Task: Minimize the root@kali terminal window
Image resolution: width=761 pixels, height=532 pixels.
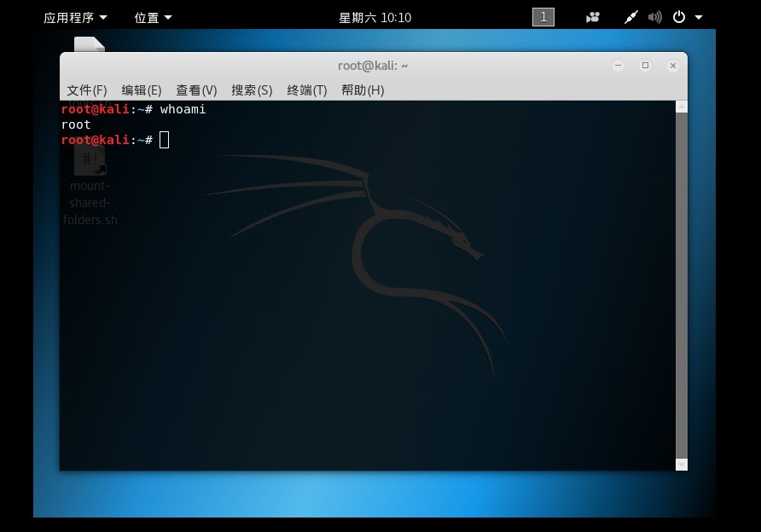Action: point(618,66)
